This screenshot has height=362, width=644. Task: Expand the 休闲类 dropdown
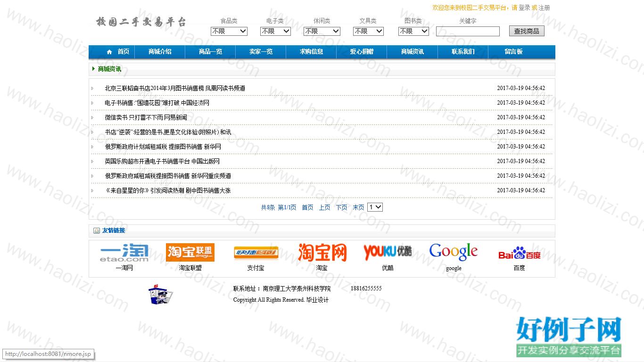[322, 31]
